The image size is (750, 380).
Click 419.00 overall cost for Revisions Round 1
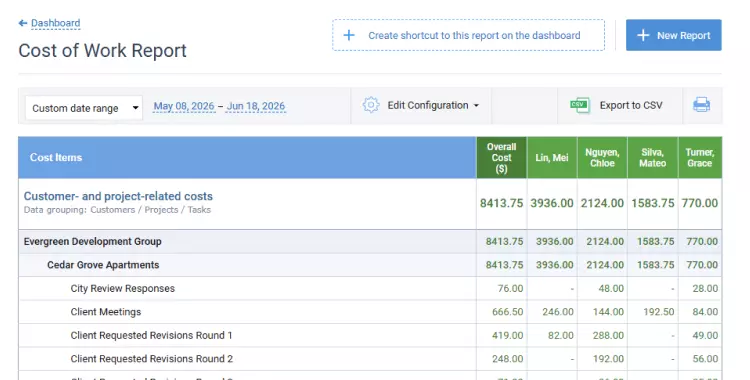tap(507, 335)
